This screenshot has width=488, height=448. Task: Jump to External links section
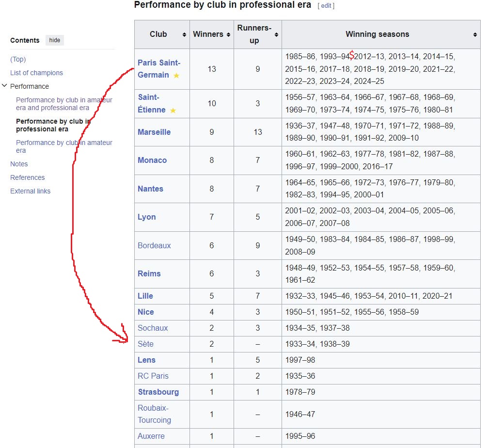[30, 191]
